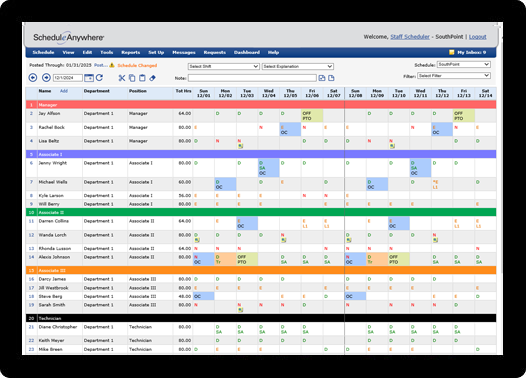526x378 pixels.
Task: Click the ScheduleAnywhere logo
Action: (69, 37)
